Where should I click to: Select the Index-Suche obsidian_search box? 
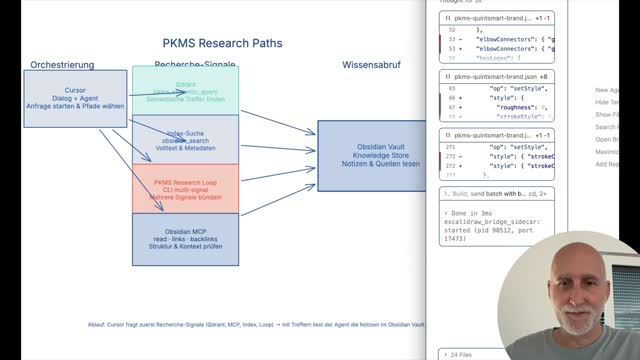(x=185, y=140)
